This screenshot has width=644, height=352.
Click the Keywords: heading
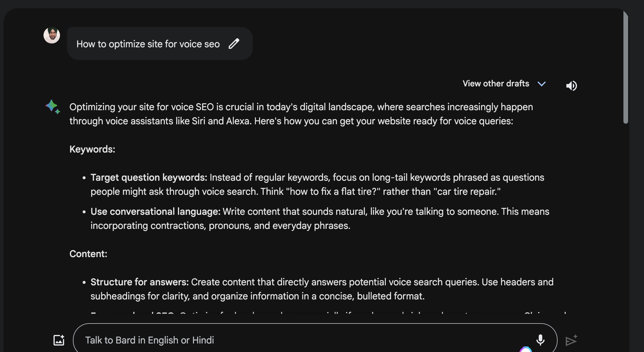coord(92,149)
